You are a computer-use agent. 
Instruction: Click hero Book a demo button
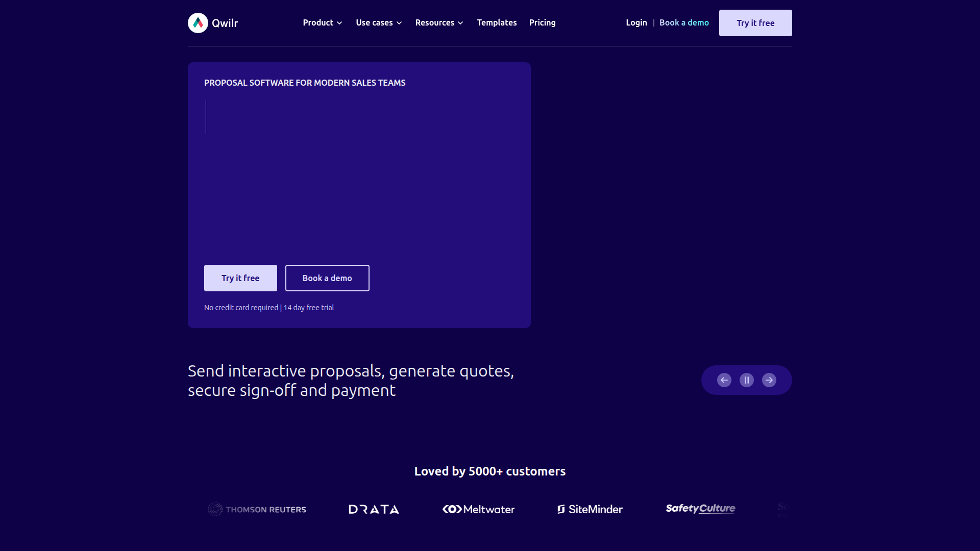coord(327,278)
